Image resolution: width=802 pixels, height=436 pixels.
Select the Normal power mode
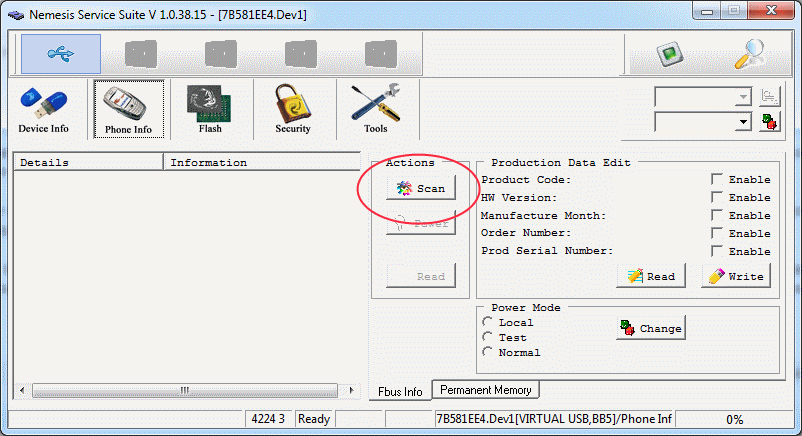(x=487, y=352)
